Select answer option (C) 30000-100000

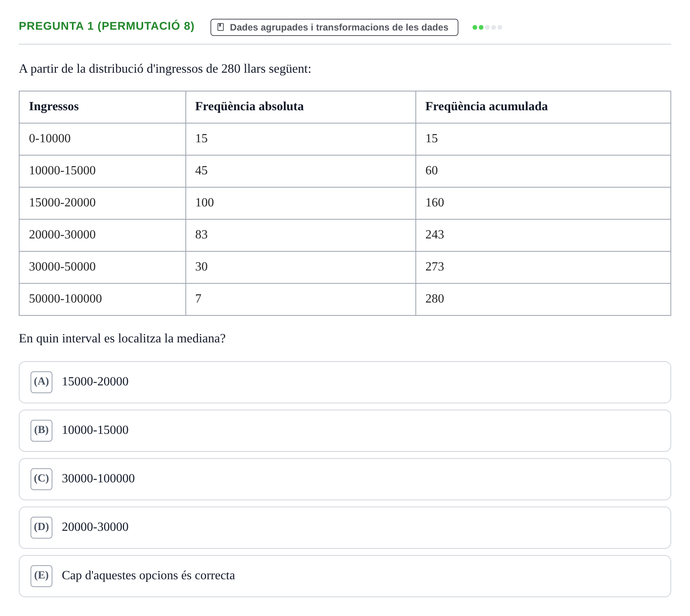click(345, 479)
